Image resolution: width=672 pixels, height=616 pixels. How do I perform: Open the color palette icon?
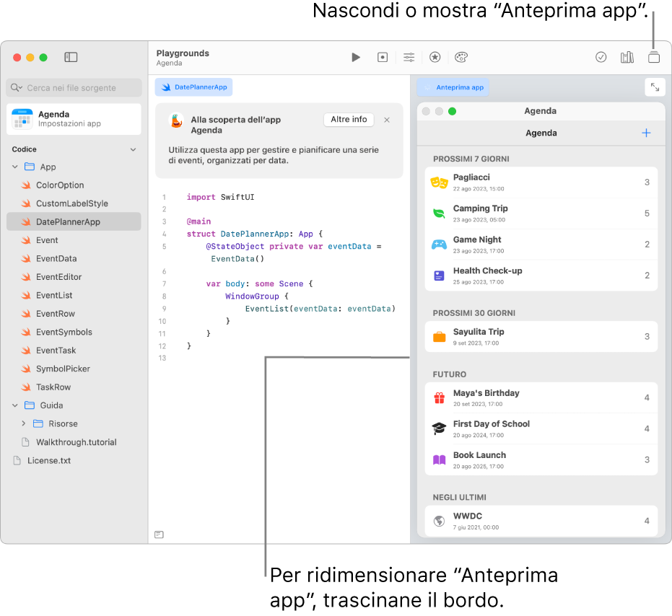pos(461,57)
